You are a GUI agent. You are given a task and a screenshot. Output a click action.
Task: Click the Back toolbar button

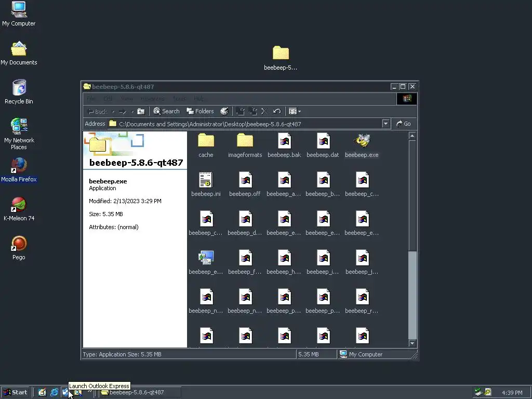pos(97,111)
